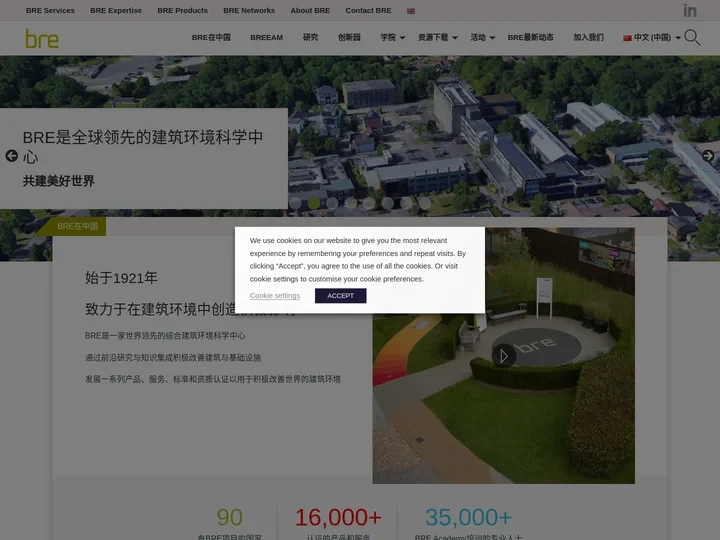Open the BRE Services menu

click(50, 11)
